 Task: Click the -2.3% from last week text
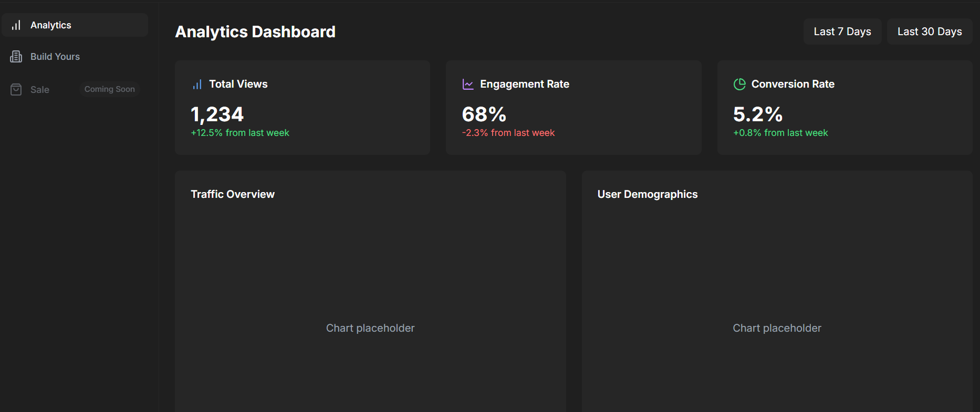tap(508, 133)
